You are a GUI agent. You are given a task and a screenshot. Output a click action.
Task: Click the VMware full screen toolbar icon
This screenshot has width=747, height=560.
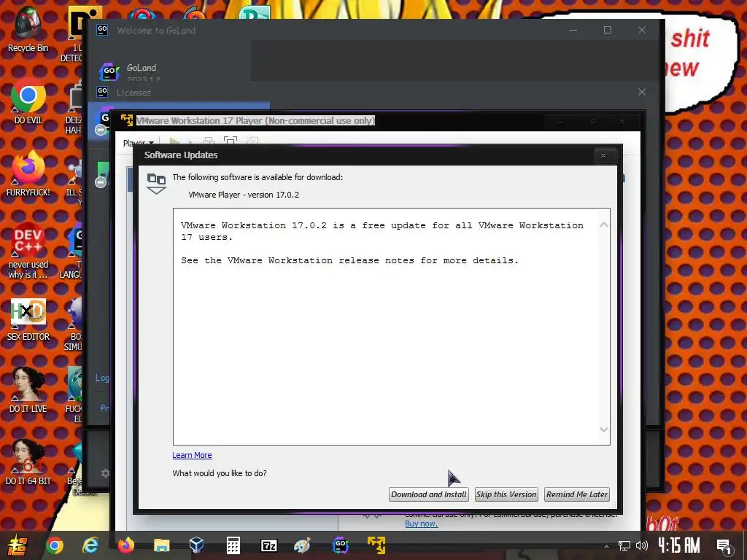[230, 141]
